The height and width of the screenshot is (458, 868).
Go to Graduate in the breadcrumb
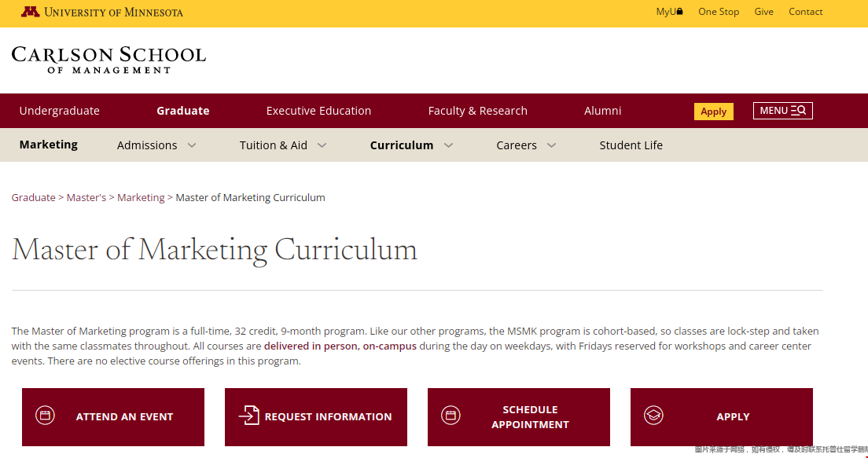[x=33, y=197]
